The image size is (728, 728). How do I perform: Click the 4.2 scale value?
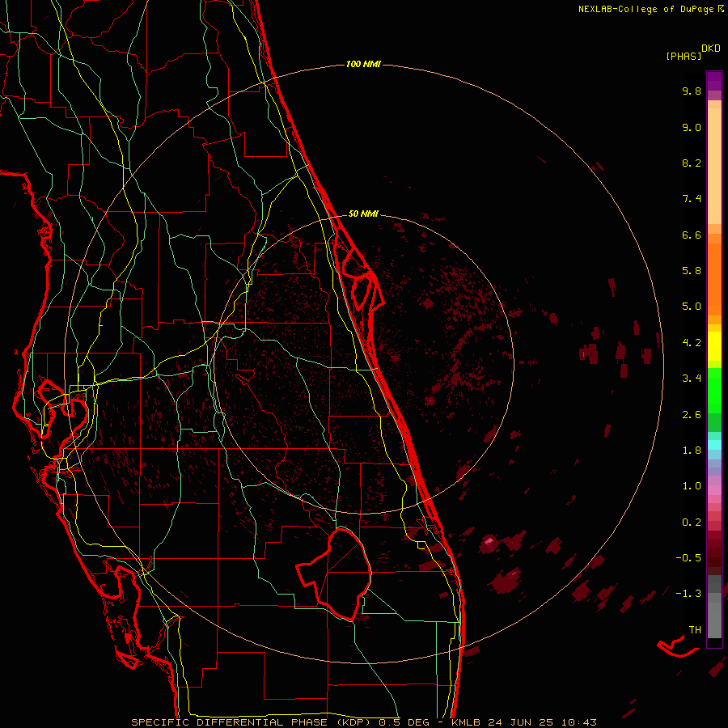coord(692,343)
